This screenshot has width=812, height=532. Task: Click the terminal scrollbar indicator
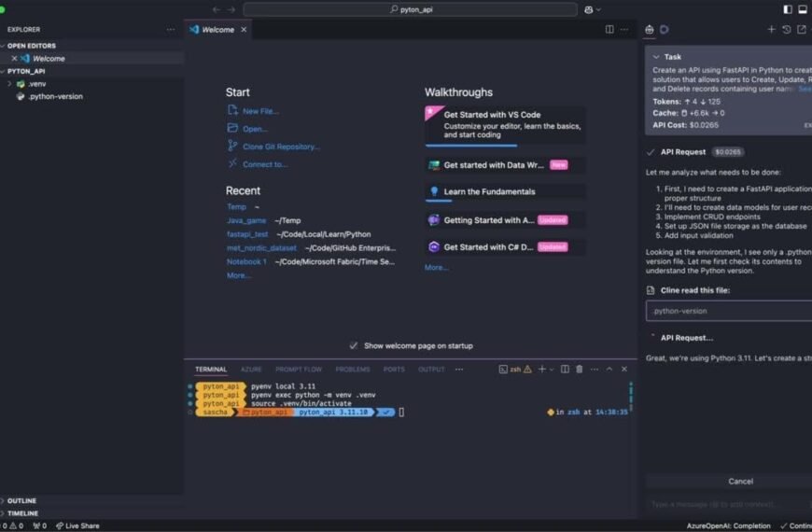click(x=630, y=395)
